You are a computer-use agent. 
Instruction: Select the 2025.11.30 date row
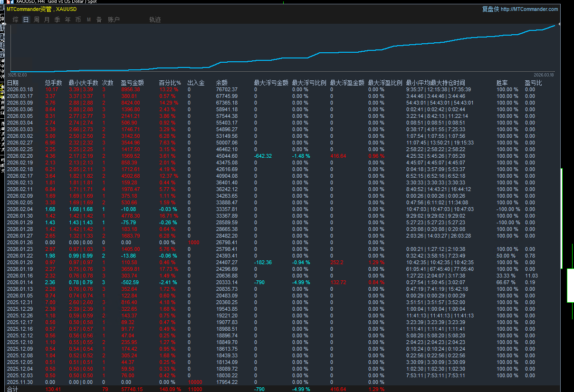click(20, 382)
